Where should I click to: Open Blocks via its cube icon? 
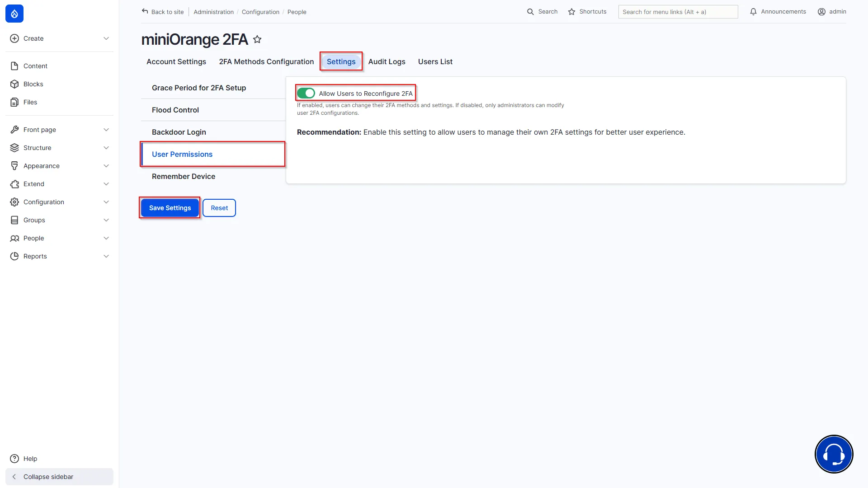click(14, 84)
